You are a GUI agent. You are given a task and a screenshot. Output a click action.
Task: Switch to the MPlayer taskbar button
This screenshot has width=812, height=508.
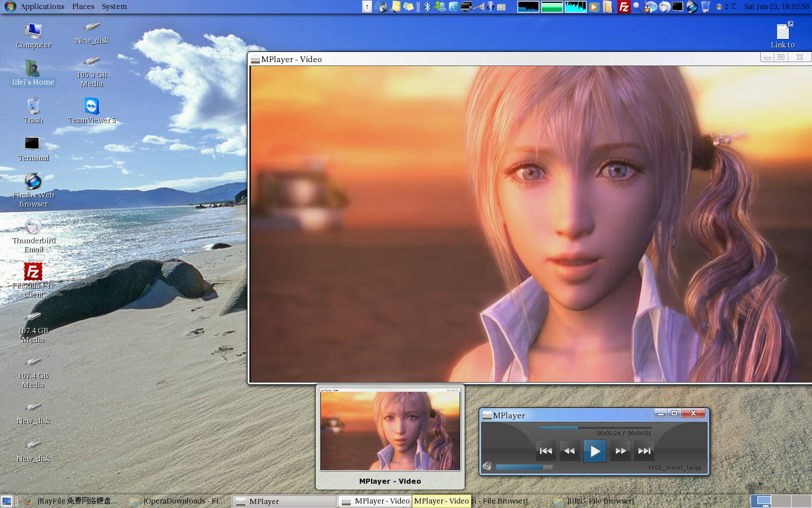284,501
